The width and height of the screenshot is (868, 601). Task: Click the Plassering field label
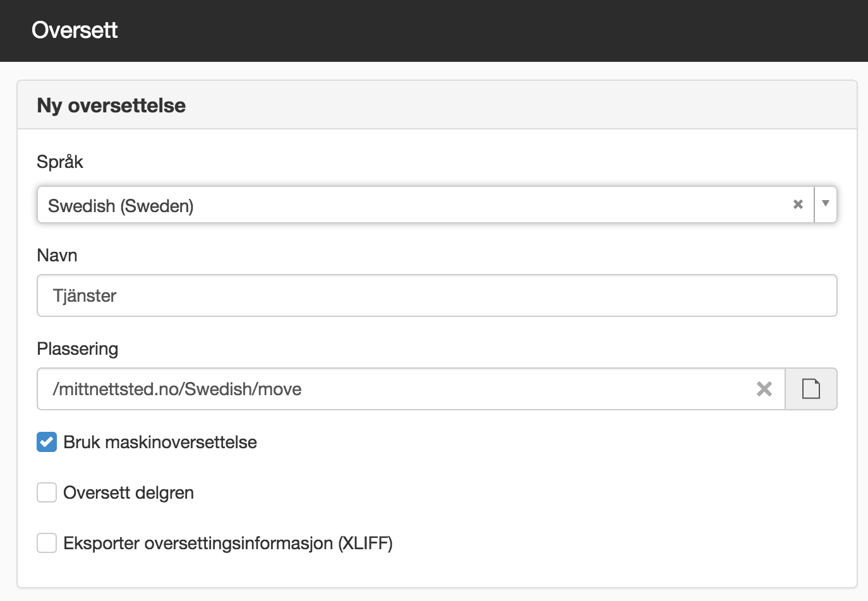78,348
